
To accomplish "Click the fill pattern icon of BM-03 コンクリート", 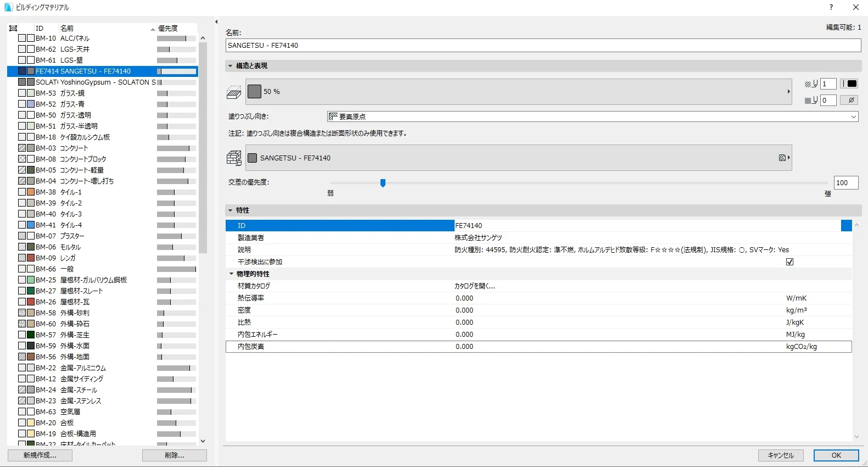I will [x=22, y=148].
